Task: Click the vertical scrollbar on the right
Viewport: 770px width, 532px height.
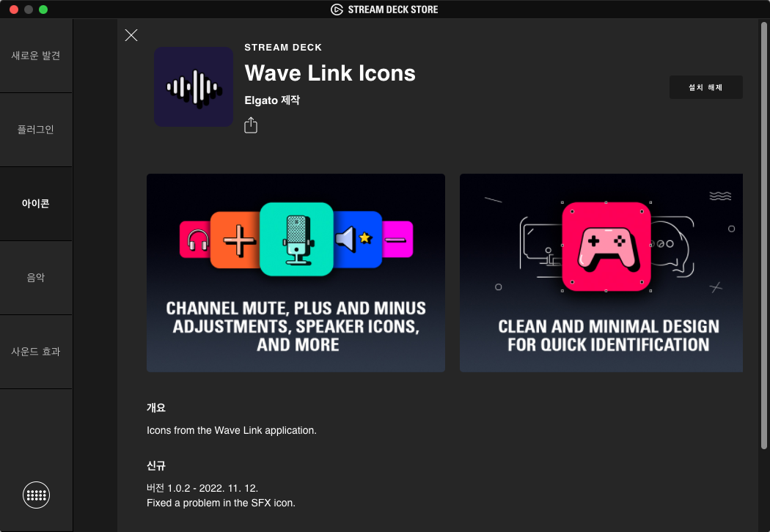Action: pyautogui.click(x=763, y=235)
